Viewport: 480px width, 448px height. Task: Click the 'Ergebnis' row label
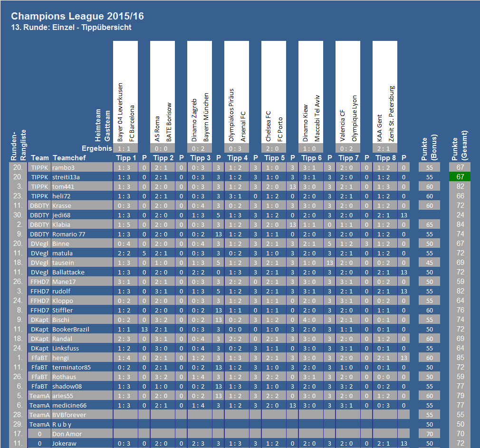coord(97,148)
